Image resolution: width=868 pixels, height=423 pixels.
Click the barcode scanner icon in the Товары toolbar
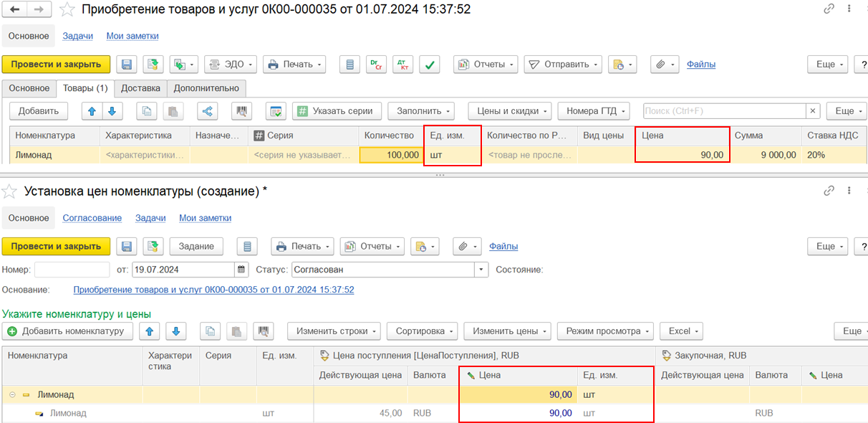point(243,111)
